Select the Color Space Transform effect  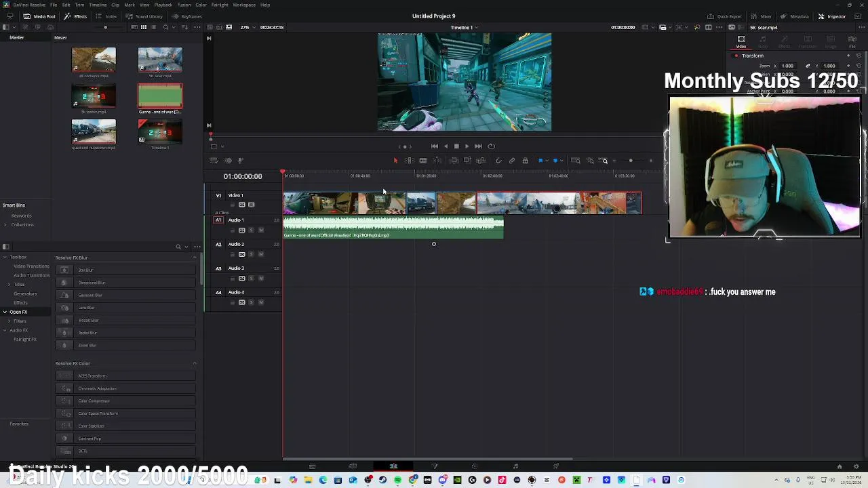(x=125, y=413)
